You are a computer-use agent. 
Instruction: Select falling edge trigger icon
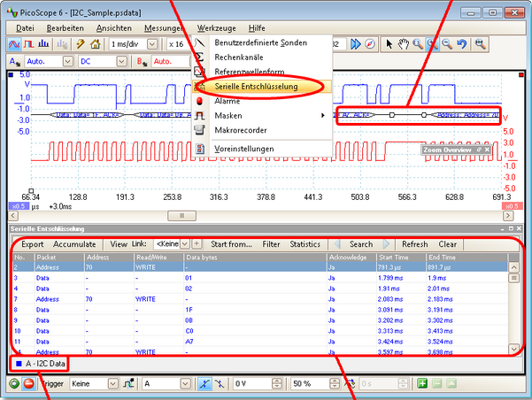(x=220, y=384)
